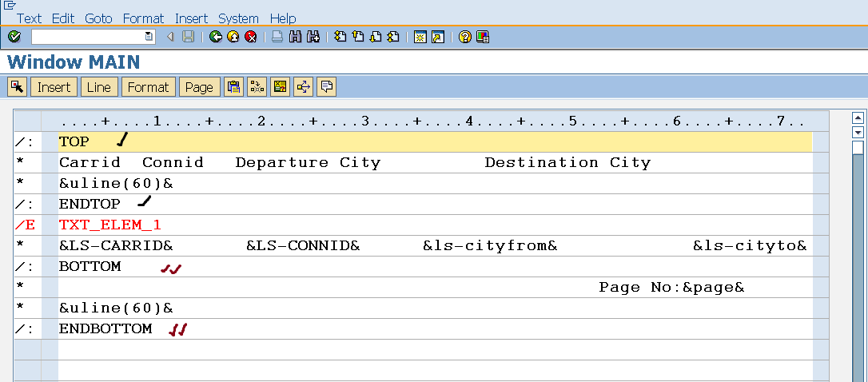This screenshot has width=868, height=382.
Task: Click the Paste clipboard icon button
Action: pyautogui.click(x=233, y=87)
